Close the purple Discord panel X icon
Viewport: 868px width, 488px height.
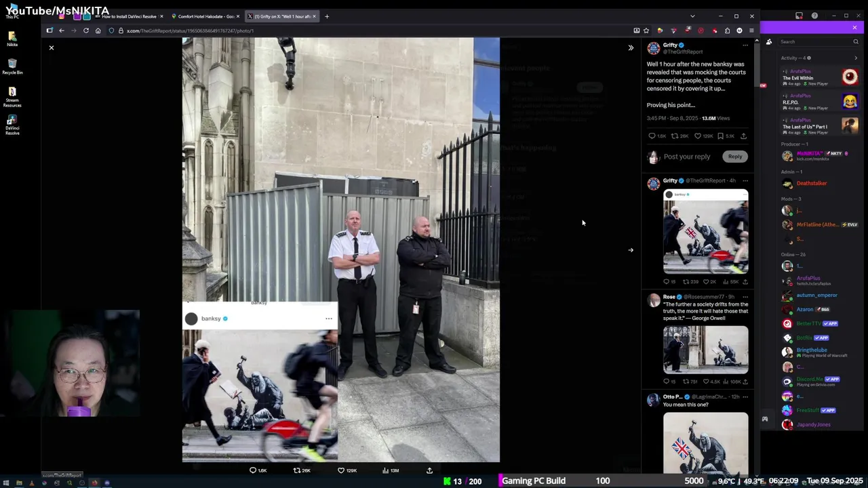[x=854, y=28]
